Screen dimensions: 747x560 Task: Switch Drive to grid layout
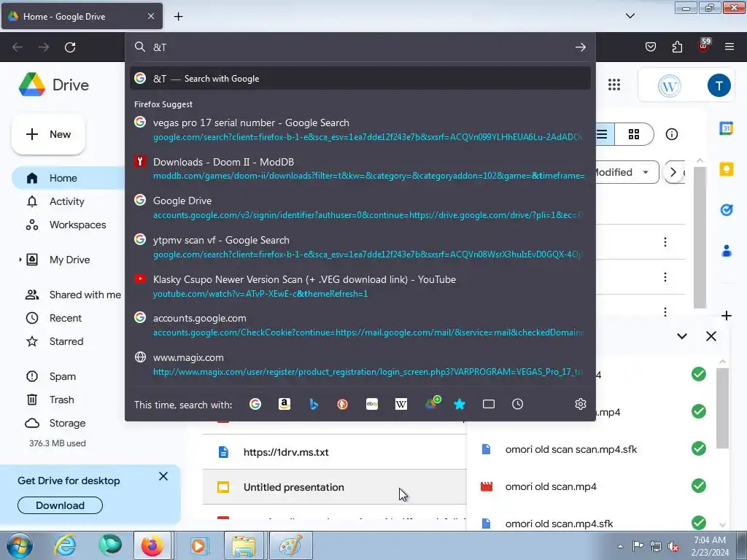click(634, 134)
